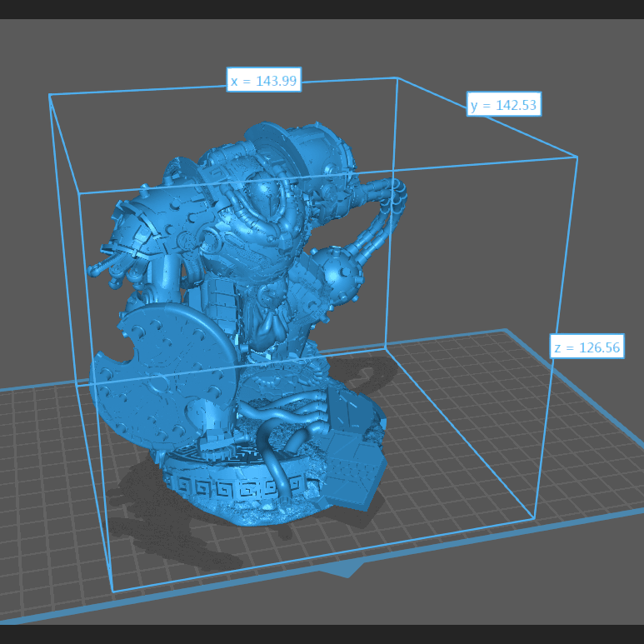Screen dimensions: 644x644
Task: Click the bounding box top-left back corner
Action: 50,95
